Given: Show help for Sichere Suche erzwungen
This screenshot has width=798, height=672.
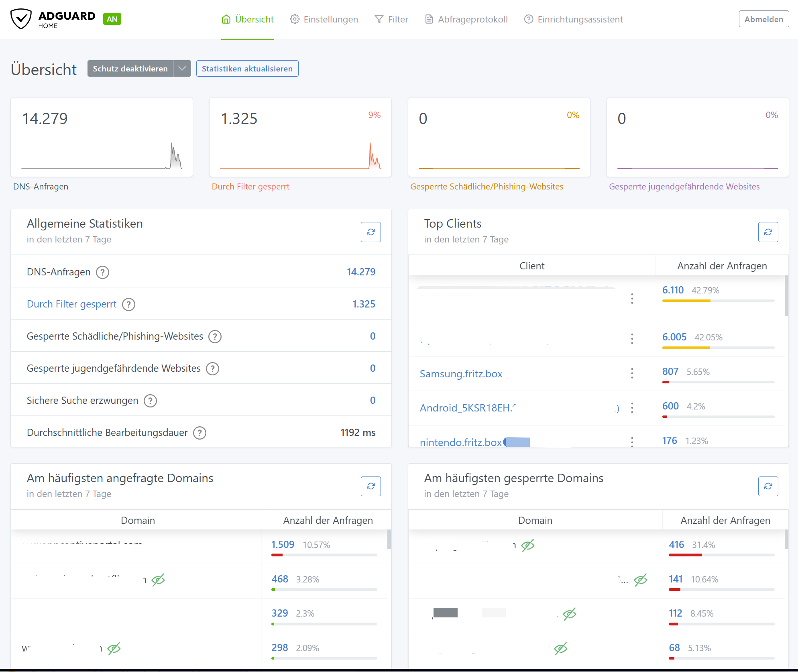Looking at the screenshot, I should click(x=150, y=401).
